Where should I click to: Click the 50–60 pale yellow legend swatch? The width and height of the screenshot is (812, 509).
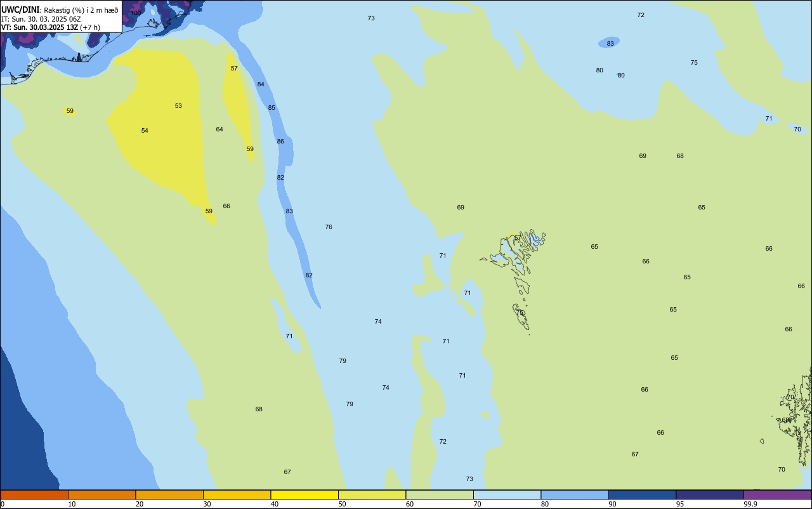[x=372, y=494]
